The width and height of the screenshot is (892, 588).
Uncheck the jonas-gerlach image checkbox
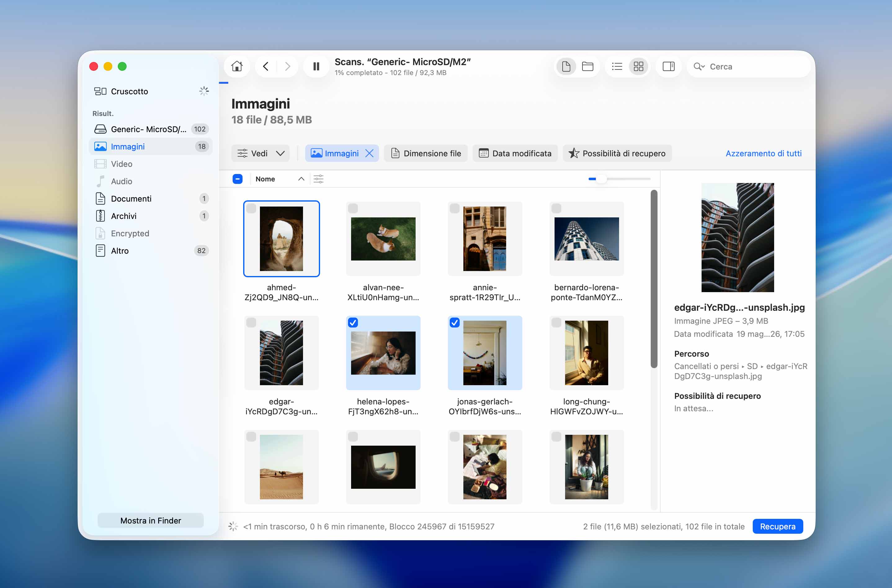[454, 323]
